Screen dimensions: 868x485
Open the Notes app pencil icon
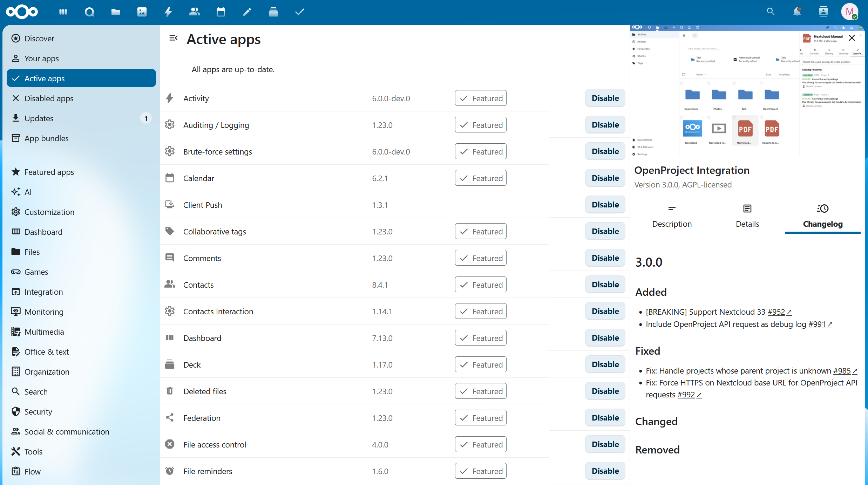(x=247, y=12)
